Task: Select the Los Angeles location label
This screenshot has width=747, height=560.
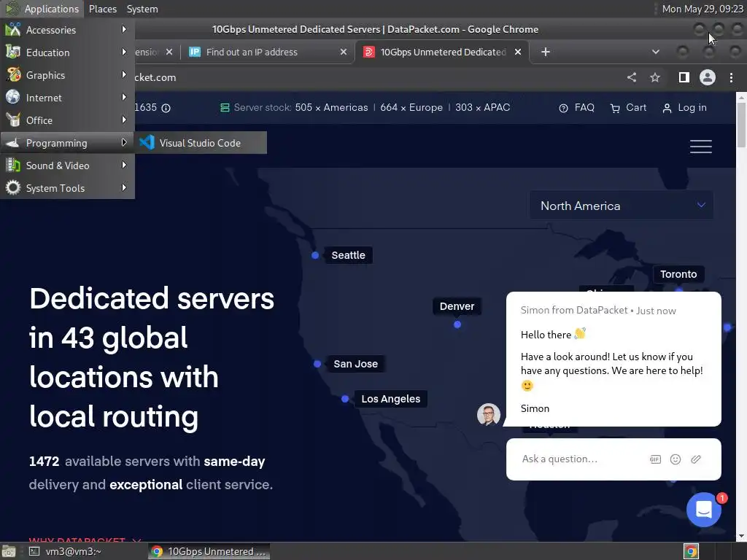Action: (x=391, y=399)
